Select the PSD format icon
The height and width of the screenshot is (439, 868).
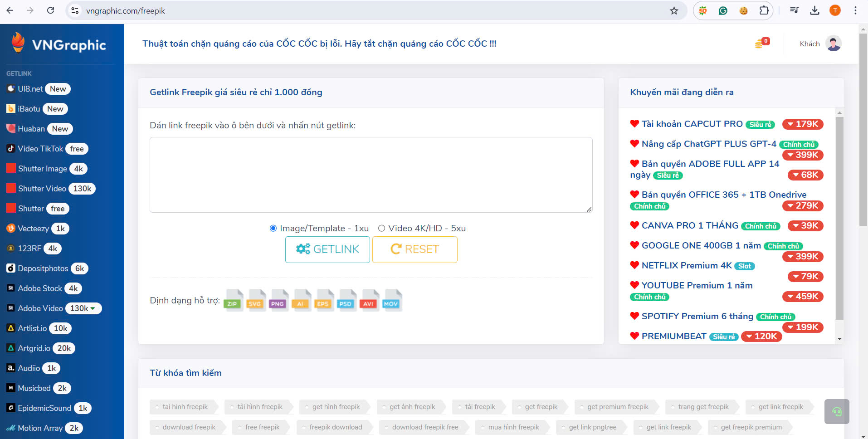pyautogui.click(x=346, y=300)
